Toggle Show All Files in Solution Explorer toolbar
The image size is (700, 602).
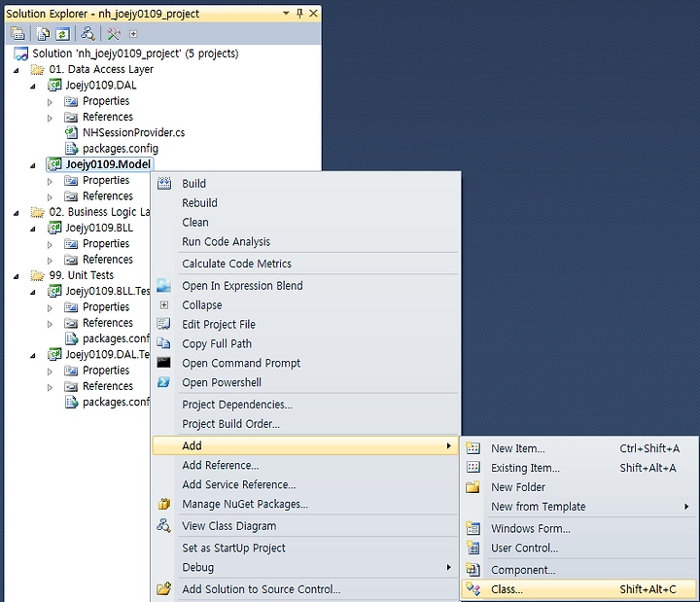(x=44, y=33)
